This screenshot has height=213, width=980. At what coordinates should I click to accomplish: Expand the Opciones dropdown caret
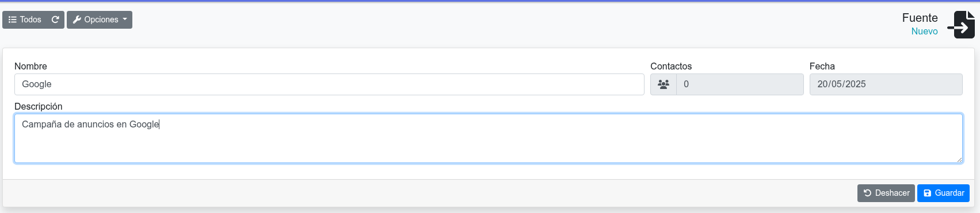click(125, 20)
